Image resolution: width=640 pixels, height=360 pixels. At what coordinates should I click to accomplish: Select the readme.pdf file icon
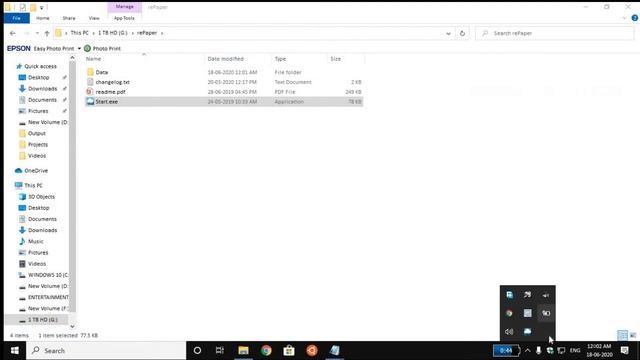(x=90, y=92)
